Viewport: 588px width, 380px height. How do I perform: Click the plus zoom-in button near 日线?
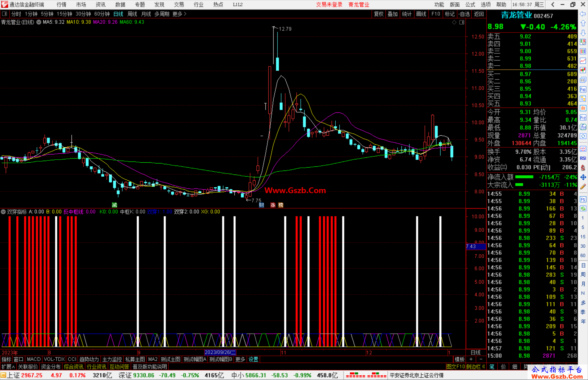(471, 359)
